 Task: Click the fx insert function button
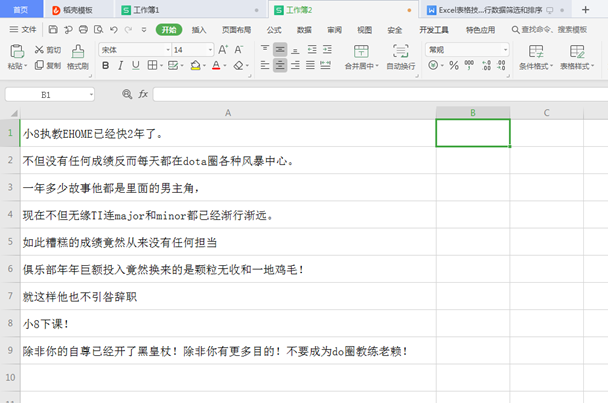[x=143, y=94]
